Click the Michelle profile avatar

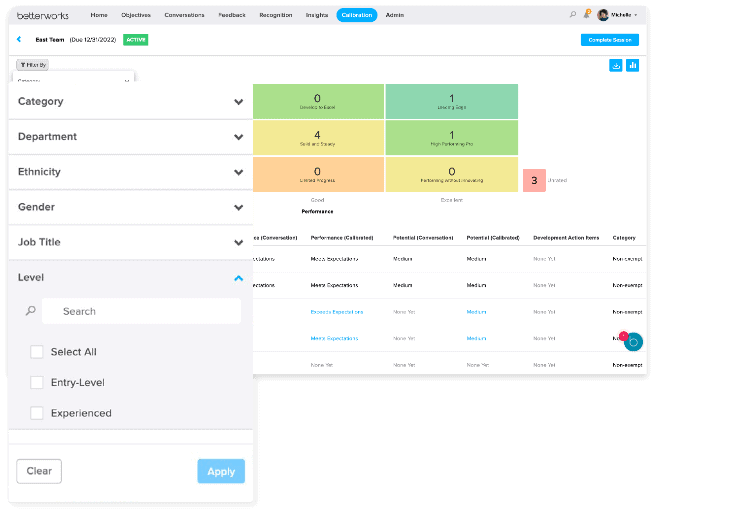[x=603, y=15]
